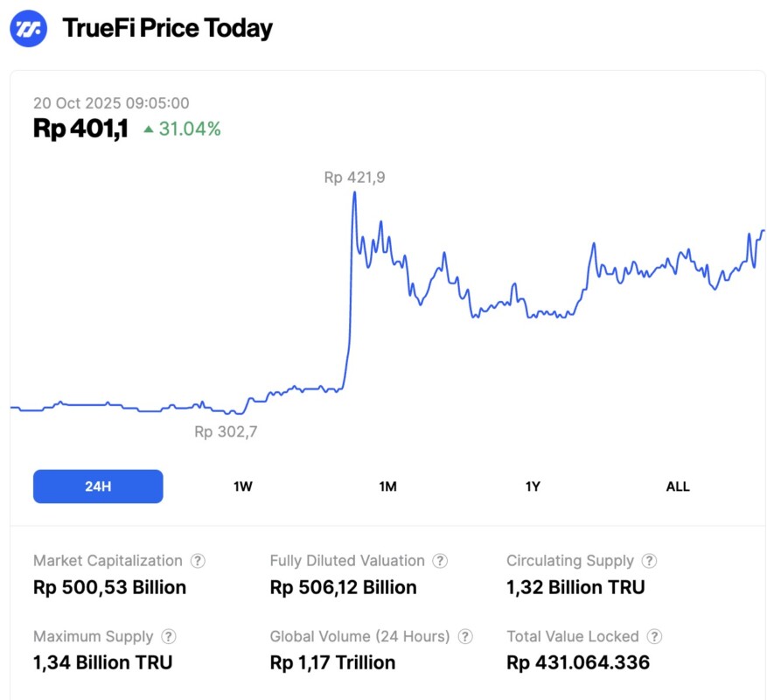Click Maximum Supply question mark icon
767x700 pixels.
pos(169,637)
